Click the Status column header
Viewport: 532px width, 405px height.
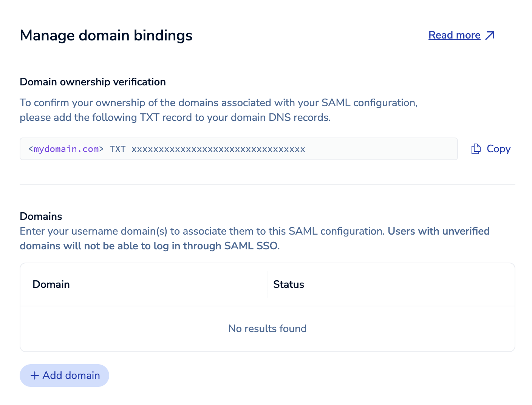click(x=288, y=284)
